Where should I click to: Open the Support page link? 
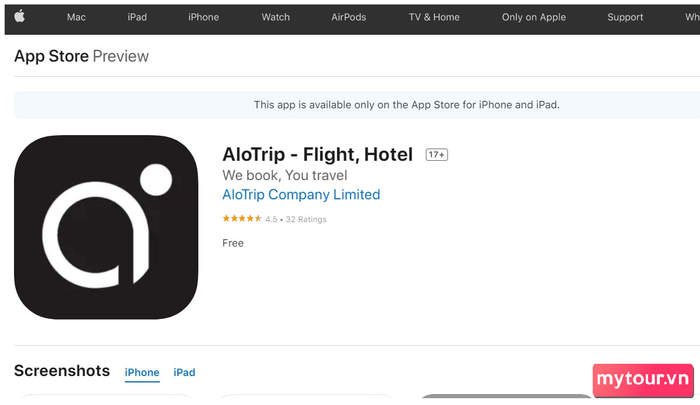tap(625, 17)
